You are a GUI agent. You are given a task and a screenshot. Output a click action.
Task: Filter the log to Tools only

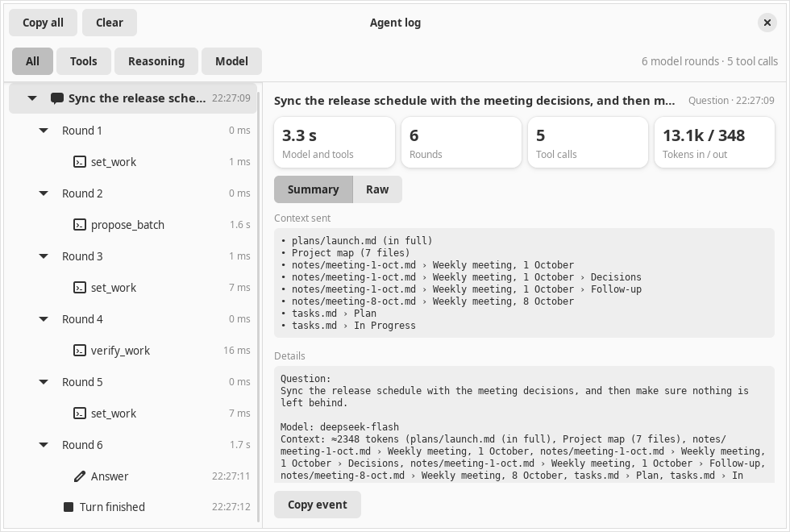point(83,61)
